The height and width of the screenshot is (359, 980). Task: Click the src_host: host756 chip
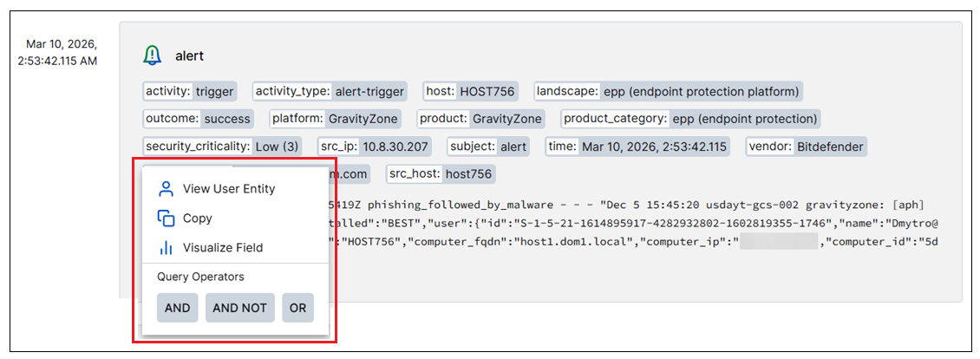pyautogui.click(x=441, y=174)
